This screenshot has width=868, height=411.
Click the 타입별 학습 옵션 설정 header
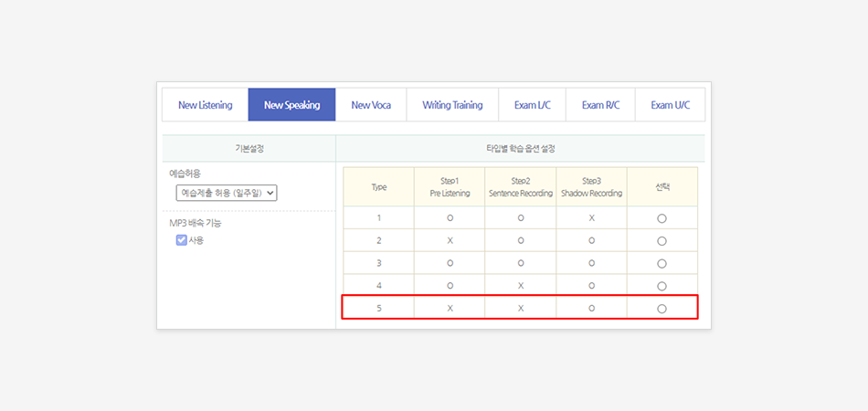pyautogui.click(x=521, y=148)
